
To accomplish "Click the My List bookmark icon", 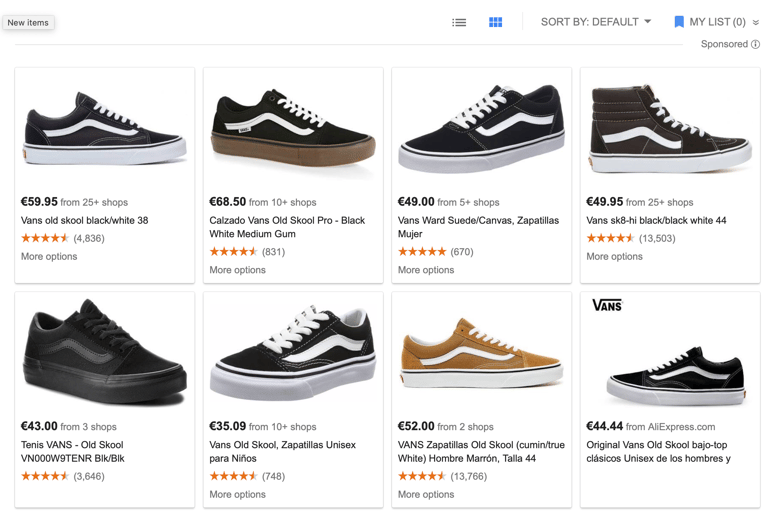I will coord(679,22).
